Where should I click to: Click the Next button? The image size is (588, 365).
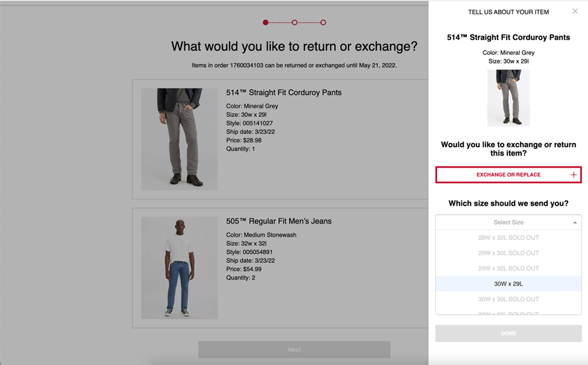pyautogui.click(x=294, y=349)
